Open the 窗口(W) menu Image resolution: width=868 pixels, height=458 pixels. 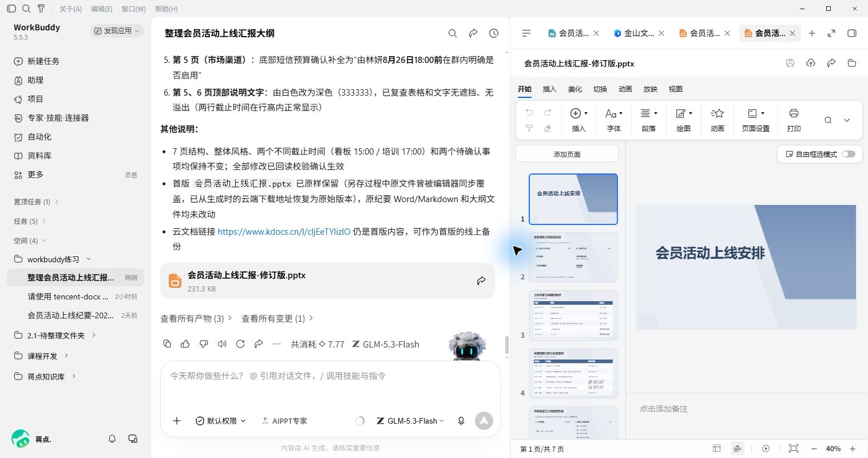coord(133,9)
